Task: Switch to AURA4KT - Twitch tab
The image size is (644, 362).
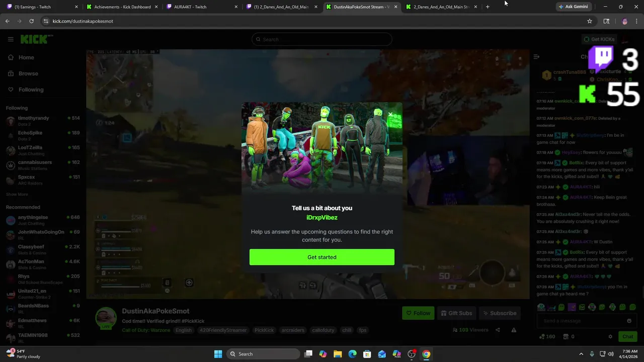Action: (x=202, y=7)
